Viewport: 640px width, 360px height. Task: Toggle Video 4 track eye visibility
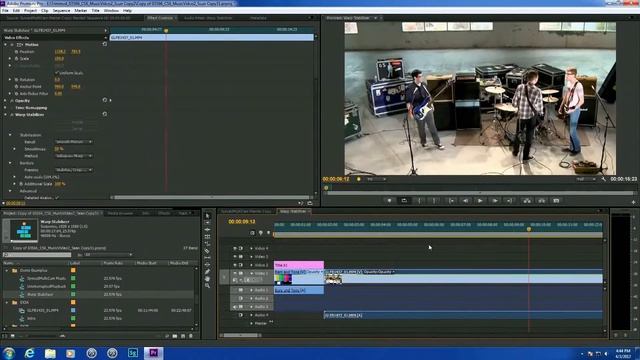(235, 248)
